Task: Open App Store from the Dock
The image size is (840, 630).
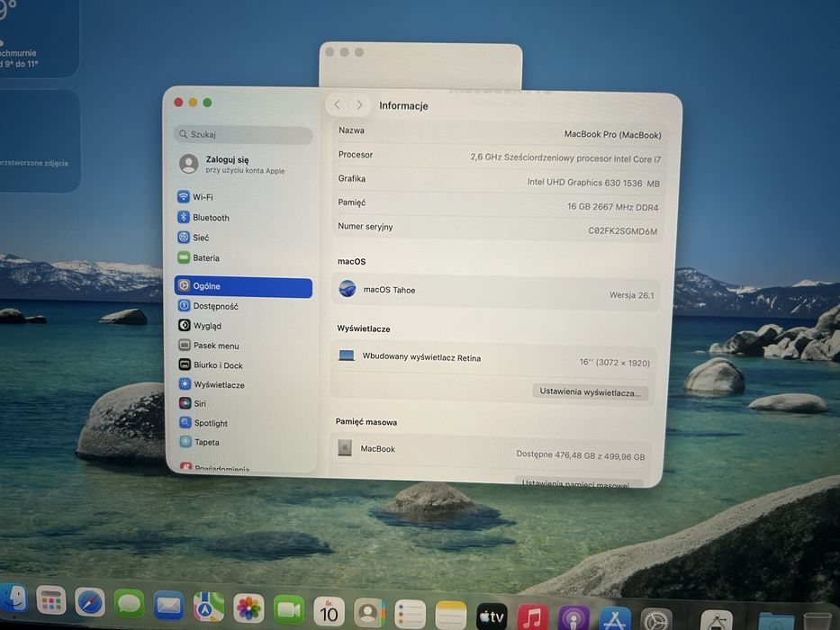Action: [x=614, y=620]
